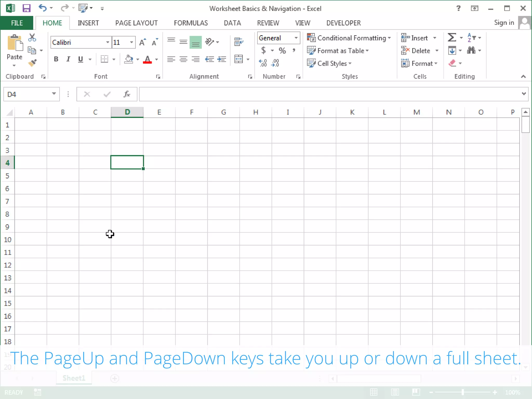
Task: Toggle Bold formatting
Action: [56, 59]
